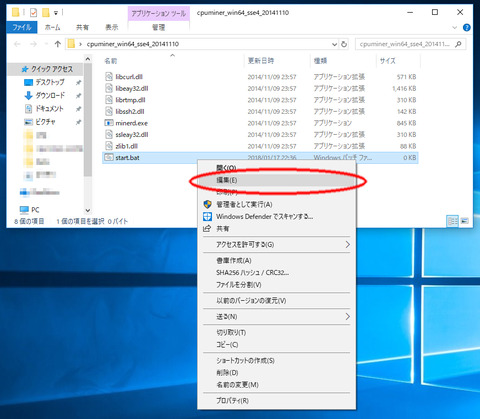Open デスクトップ in the sidebar
This screenshot has height=419, width=480.
[x=50, y=82]
